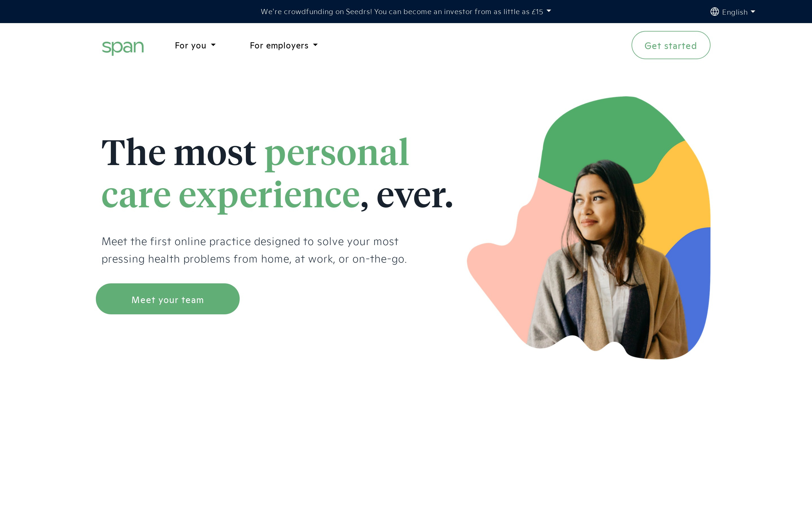The width and height of the screenshot is (812, 507).
Task: Click the Meet your team button
Action: (x=167, y=299)
